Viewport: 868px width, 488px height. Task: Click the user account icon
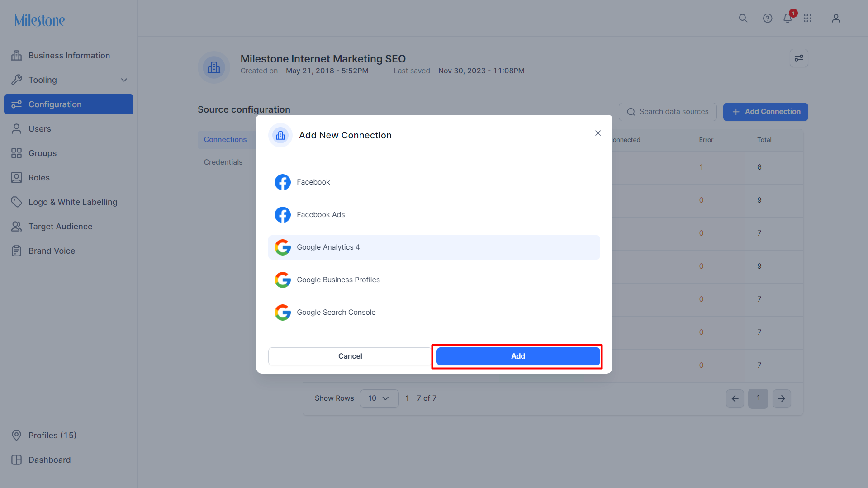pos(836,19)
